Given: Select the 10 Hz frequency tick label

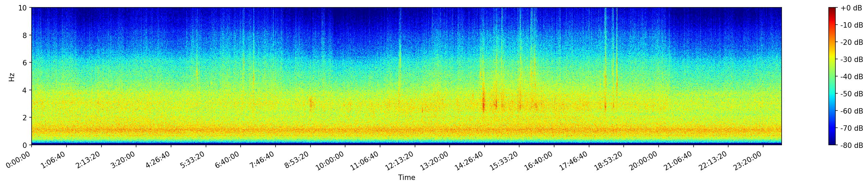Looking at the screenshot, I should click(x=23, y=8).
